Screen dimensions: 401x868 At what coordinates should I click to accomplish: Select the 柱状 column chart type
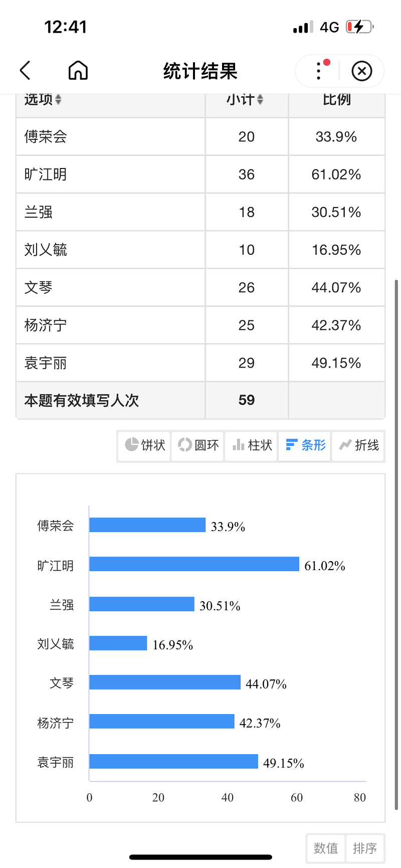pyautogui.click(x=252, y=445)
